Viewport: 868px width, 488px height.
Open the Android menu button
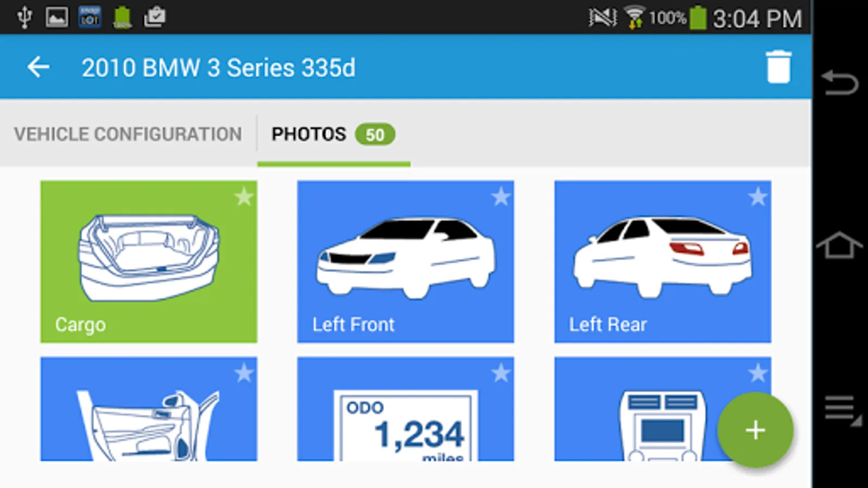[x=842, y=409]
